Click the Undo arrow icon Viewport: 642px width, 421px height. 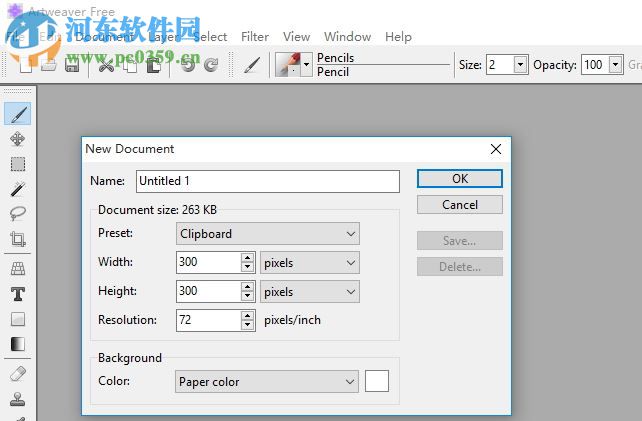click(x=188, y=65)
